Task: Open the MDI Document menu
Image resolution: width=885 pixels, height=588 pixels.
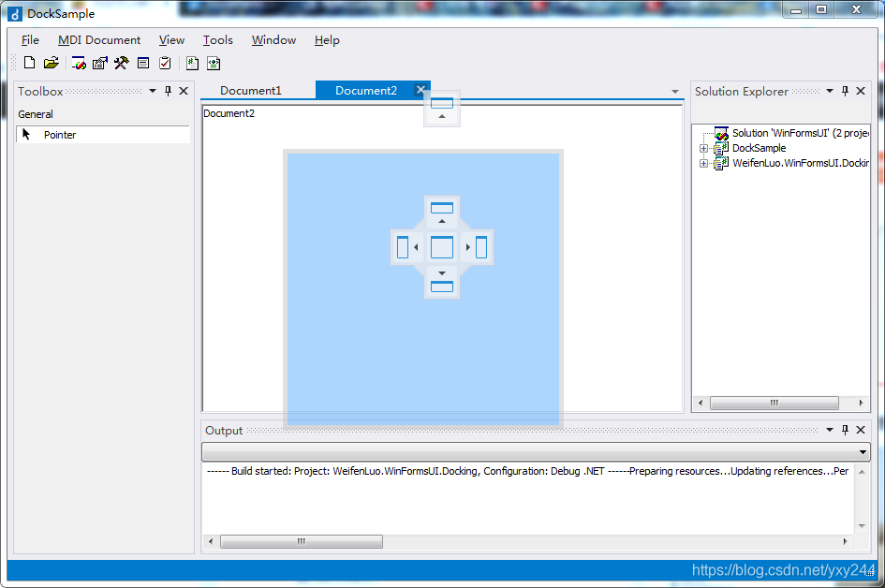Action: point(98,40)
